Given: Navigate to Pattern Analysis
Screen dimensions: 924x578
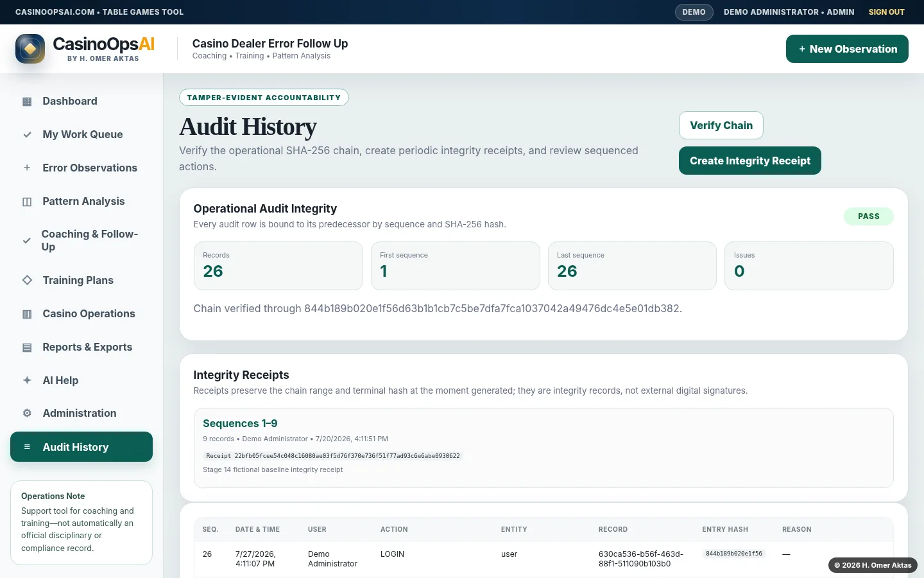Looking at the screenshot, I should [x=81, y=202].
